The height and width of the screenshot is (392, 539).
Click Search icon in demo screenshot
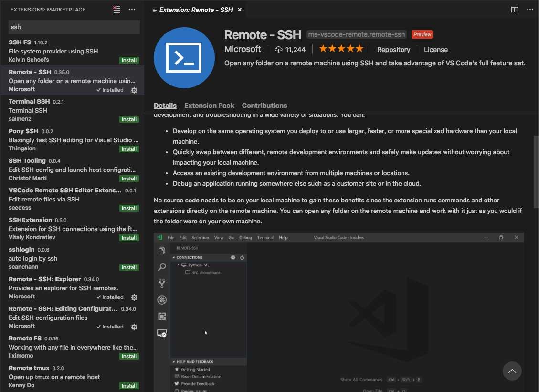point(162,267)
